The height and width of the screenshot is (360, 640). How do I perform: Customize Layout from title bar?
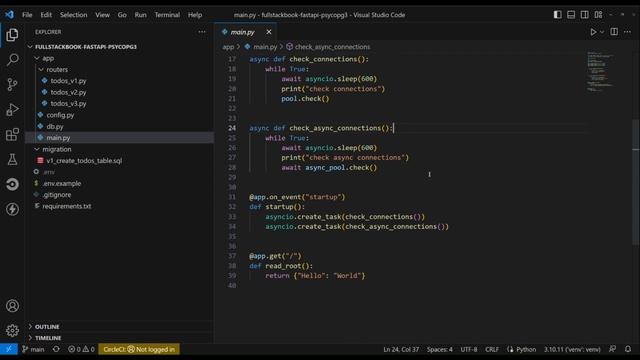click(x=598, y=15)
